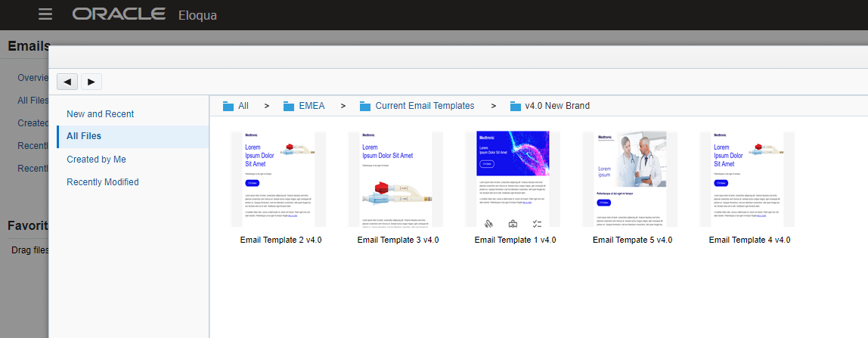
Task: Select All Files in sidebar
Action: click(x=84, y=136)
